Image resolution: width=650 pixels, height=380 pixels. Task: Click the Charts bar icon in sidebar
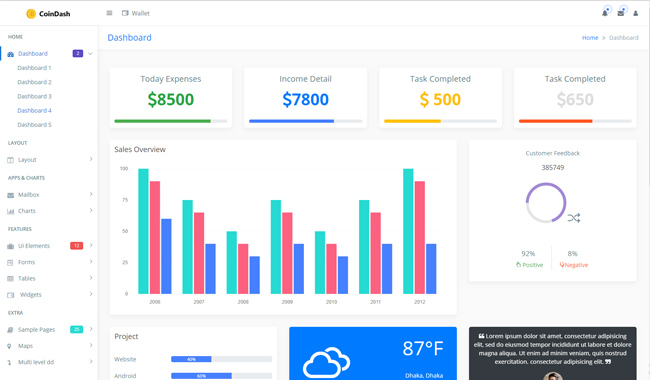coord(10,211)
